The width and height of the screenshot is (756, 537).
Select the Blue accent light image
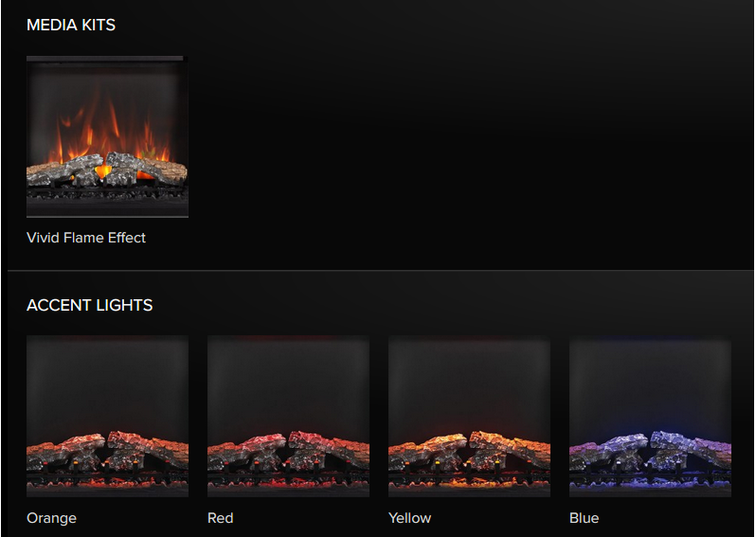[x=650, y=416]
